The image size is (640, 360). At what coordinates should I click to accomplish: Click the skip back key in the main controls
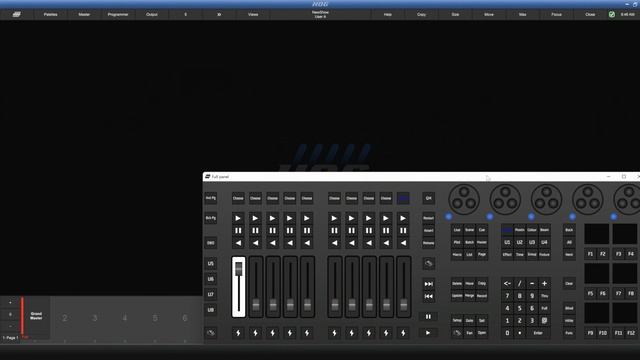(x=429, y=296)
